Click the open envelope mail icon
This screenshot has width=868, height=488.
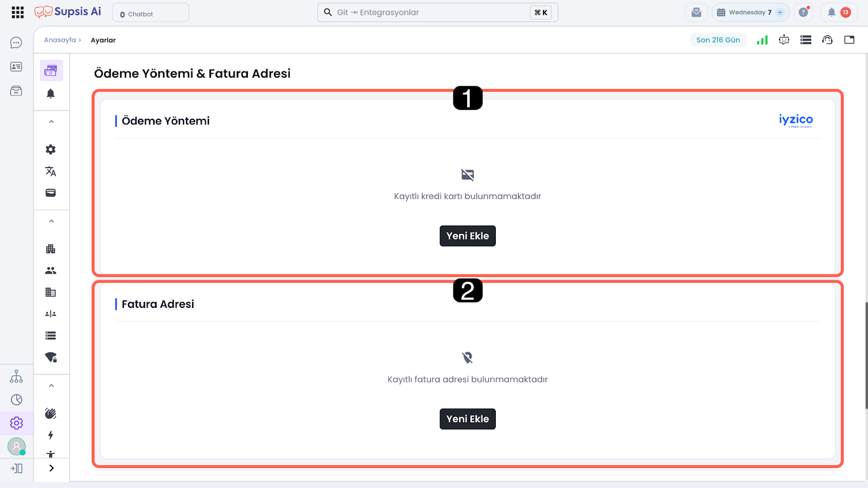pyautogui.click(x=697, y=12)
